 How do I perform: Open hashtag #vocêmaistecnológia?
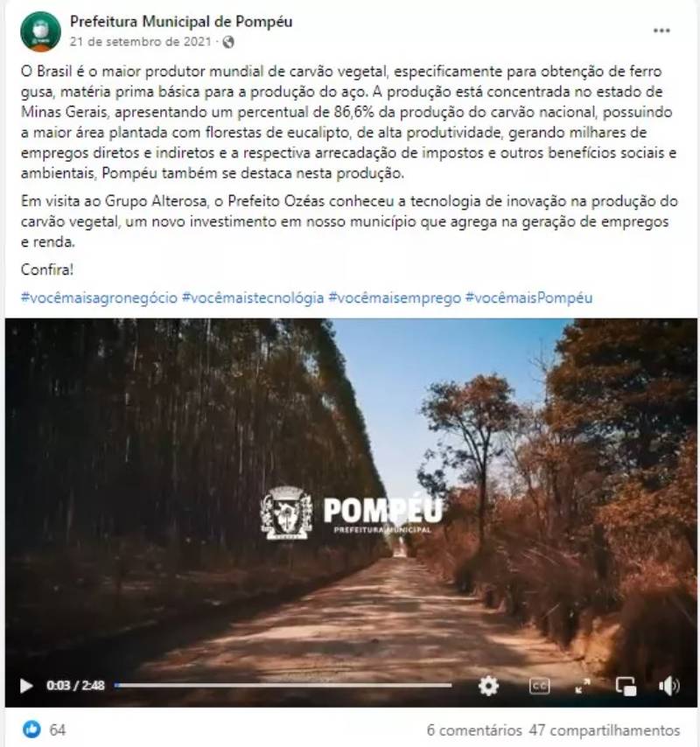tap(253, 297)
